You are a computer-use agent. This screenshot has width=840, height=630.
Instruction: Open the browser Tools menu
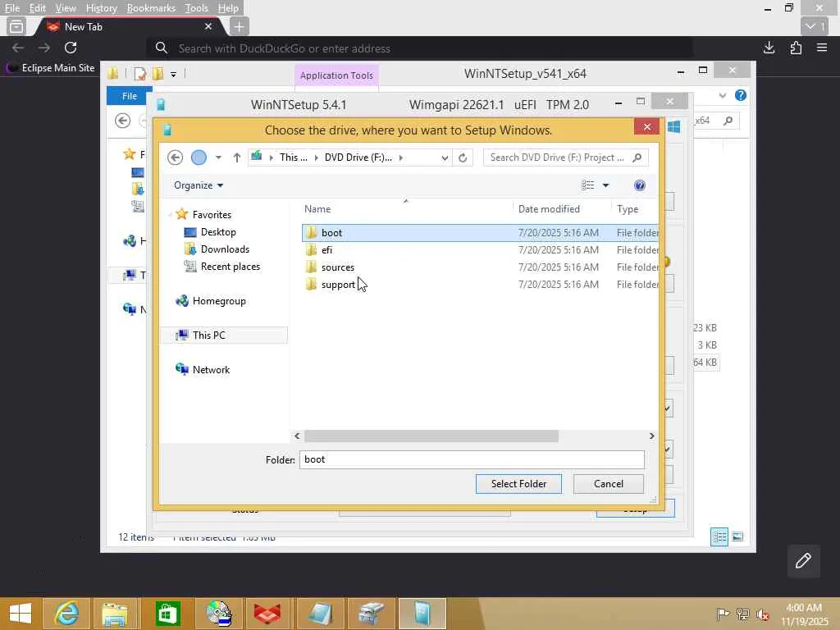point(196,8)
